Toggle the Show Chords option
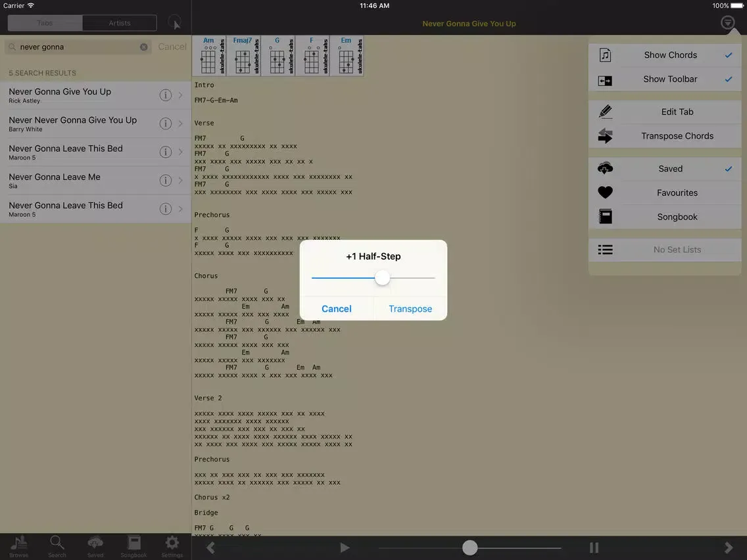 click(x=670, y=55)
